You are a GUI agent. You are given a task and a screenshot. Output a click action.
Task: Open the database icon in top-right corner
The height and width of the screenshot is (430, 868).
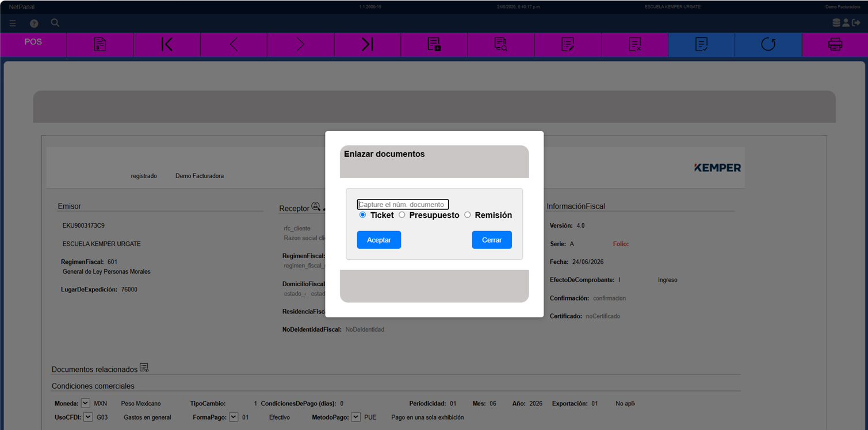coord(836,23)
